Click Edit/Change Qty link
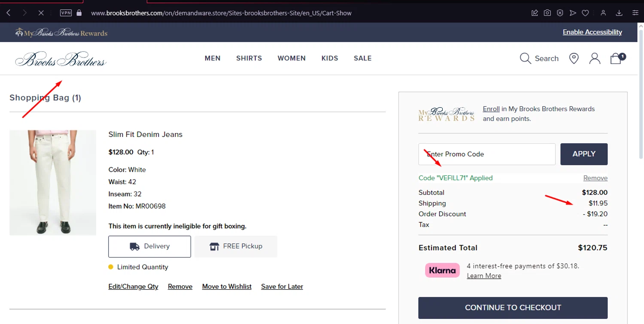This screenshot has height=324, width=644. pos(134,287)
